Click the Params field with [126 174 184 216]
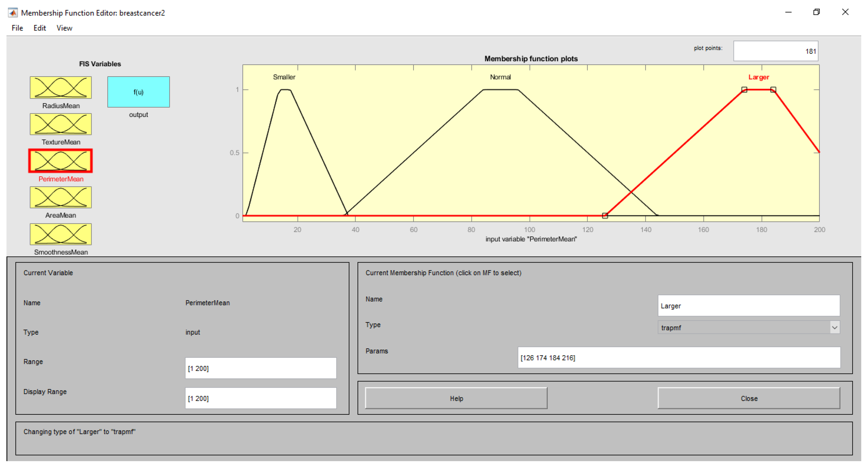 [679, 358]
